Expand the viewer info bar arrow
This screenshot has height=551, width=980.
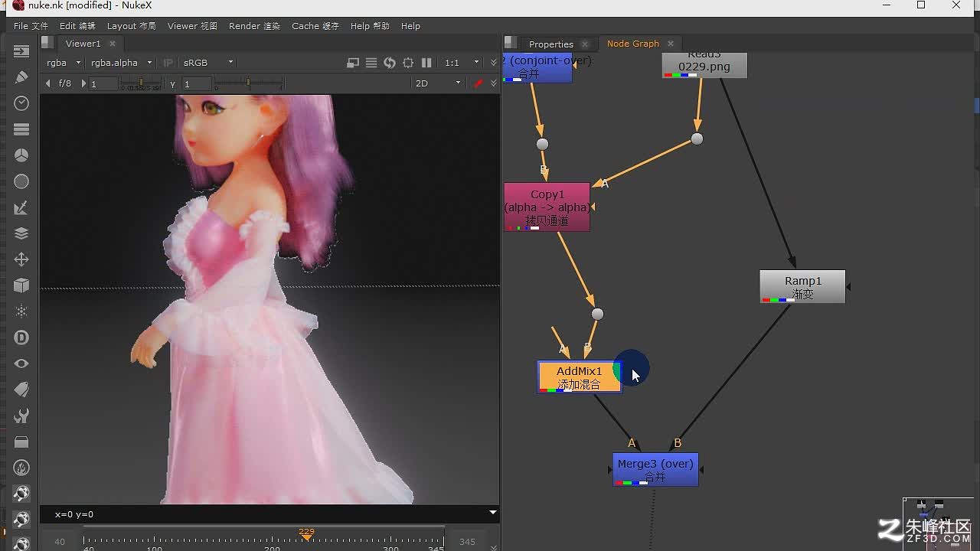(x=493, y=513)
